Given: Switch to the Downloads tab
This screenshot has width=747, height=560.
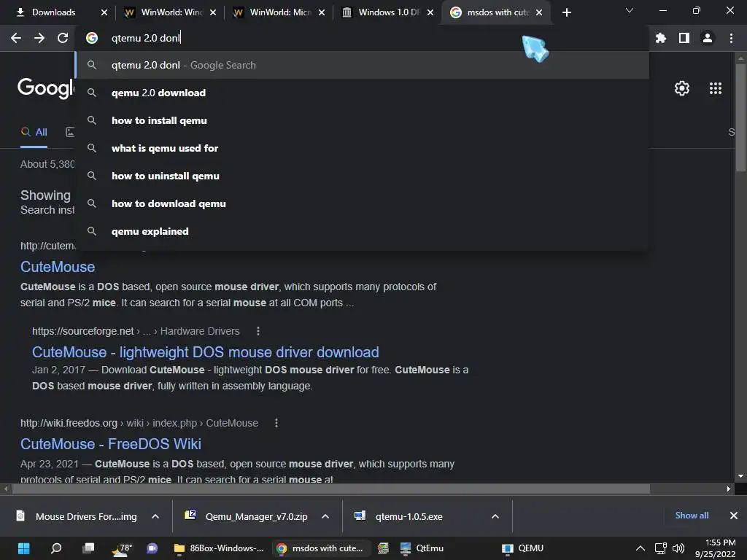Looking at the screenshot, I should click(53, 12).
